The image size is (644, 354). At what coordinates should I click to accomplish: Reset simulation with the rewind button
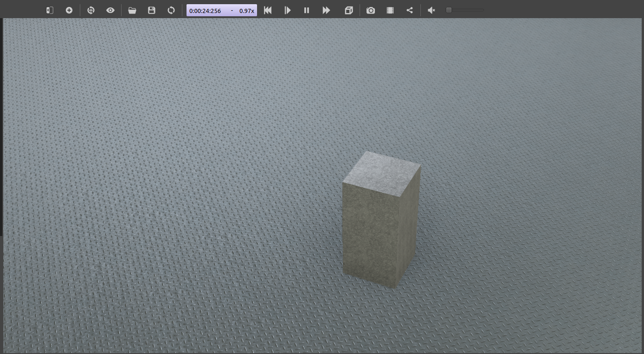pos(268,10)
